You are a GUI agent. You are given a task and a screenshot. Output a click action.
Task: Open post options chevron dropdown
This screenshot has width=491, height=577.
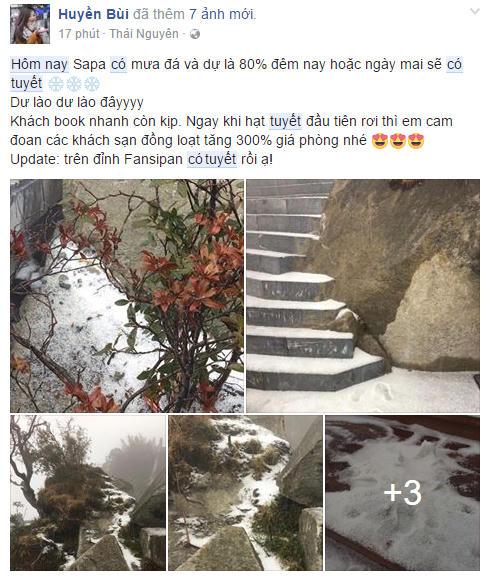(x=475, y=12)
